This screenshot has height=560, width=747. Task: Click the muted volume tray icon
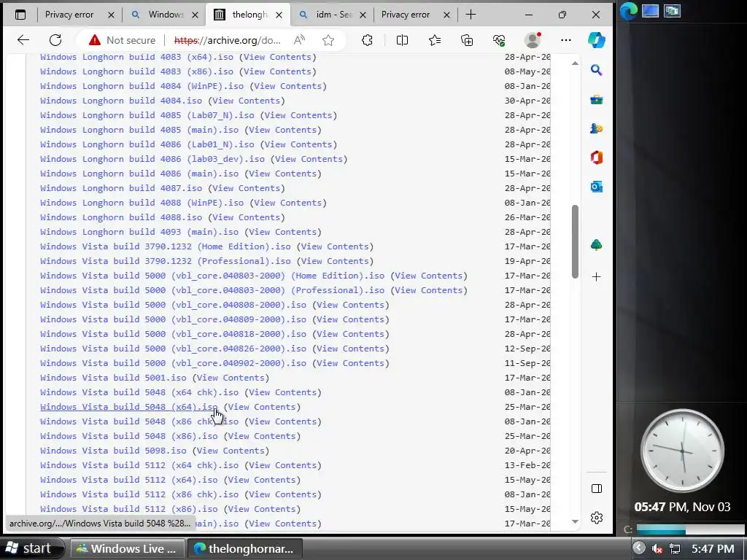click(x=657, y=548)
